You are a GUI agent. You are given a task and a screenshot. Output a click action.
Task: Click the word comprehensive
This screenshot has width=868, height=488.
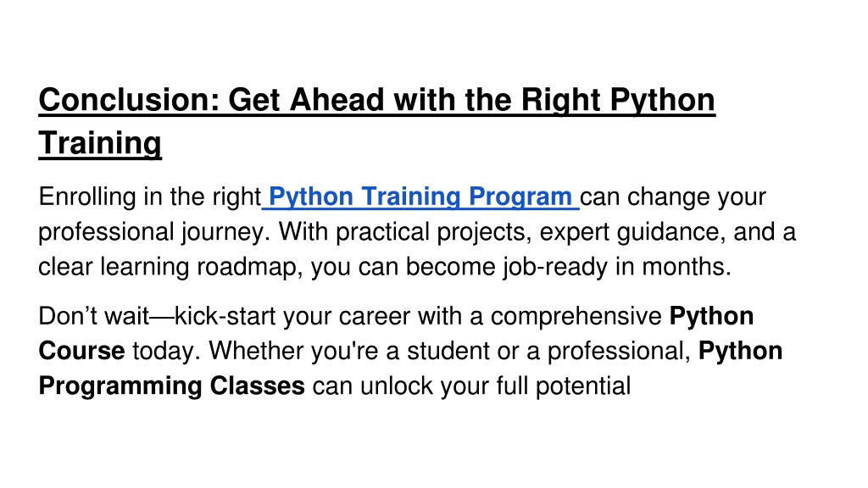(576, 317)
